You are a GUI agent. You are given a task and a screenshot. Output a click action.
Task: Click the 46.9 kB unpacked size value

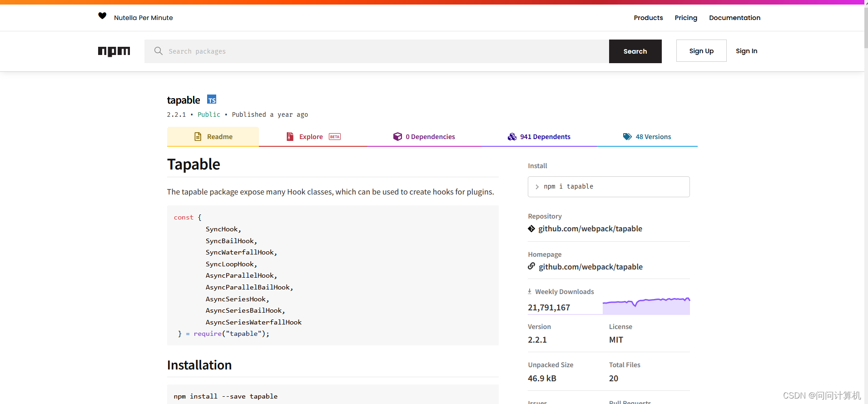pos(542,379)
